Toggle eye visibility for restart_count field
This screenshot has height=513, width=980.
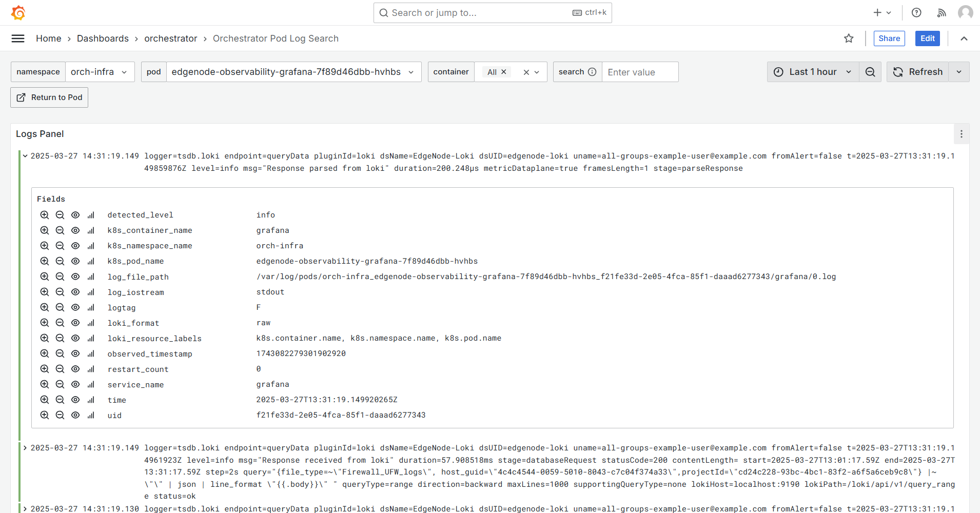pos(75,369)
